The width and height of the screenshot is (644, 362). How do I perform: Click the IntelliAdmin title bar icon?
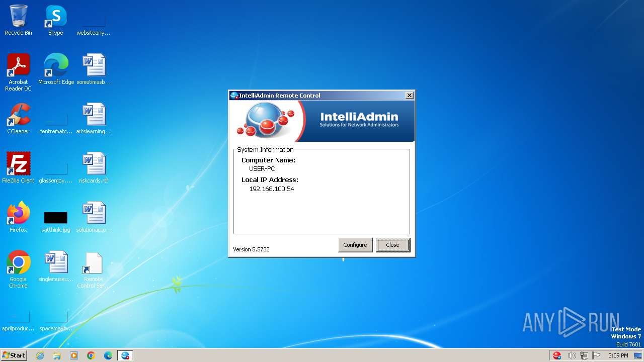pyautogui.click(x=234, y=96)
